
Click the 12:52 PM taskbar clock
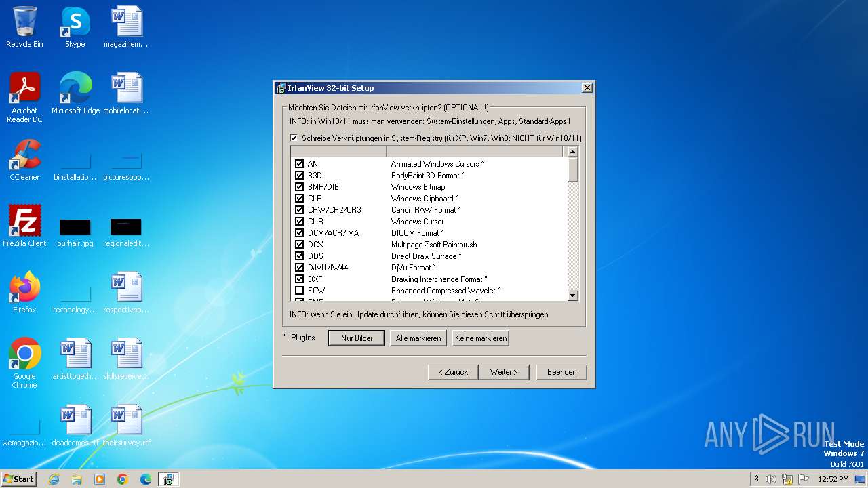click(x=833, y=479)
